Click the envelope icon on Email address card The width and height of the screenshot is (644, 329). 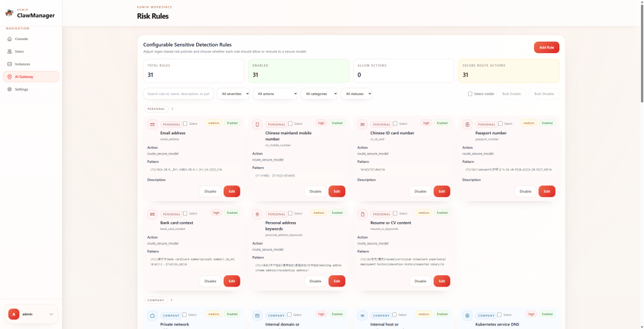pyautogui.click(x=153, y=124)
